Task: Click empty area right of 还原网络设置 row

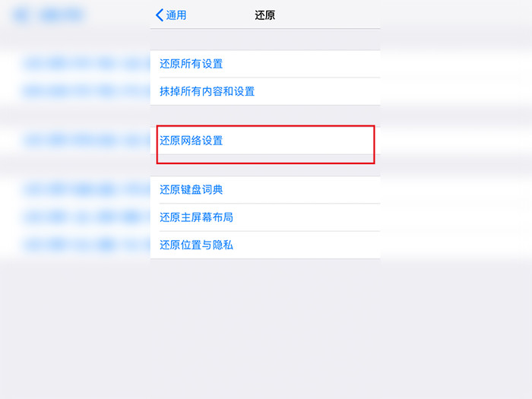Action: [x=299, y=141]
